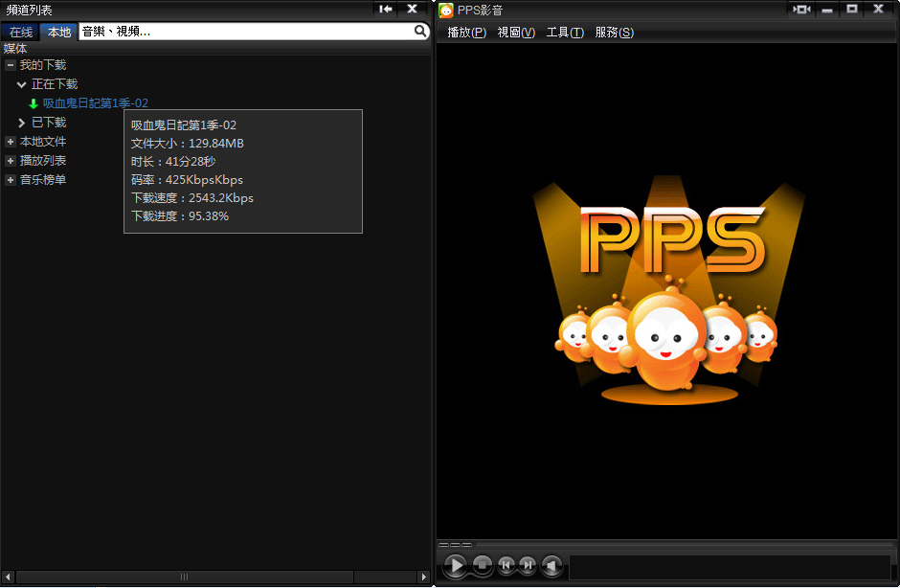Expand the 音乐榜单 node
The width and height of the screenshot is (900, 588).
click(10, 180)
